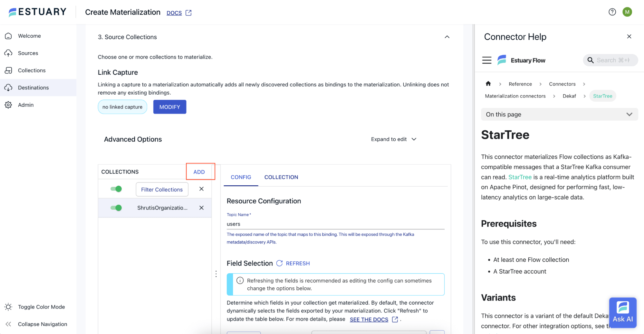The width and height of the screenshot is (644, 334).
Task: Open the help question mark icon
Action: pos(612,12)
